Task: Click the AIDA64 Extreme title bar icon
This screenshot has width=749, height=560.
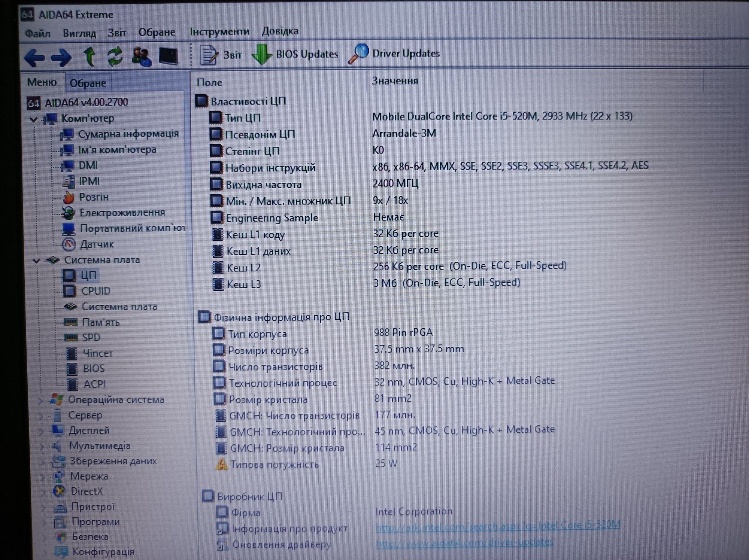Action: click(x=28, y=15)
